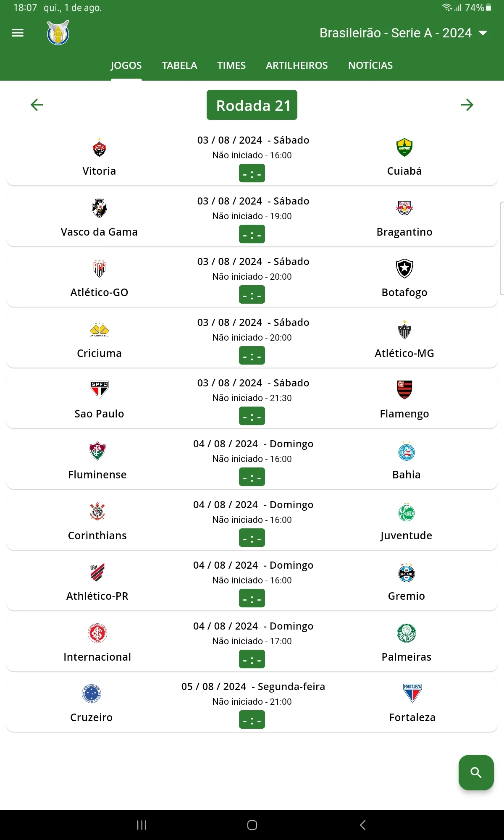Screen dimensions: 504x840
Task: Tap the Brasileirão trophy logo
Action: 58,33
